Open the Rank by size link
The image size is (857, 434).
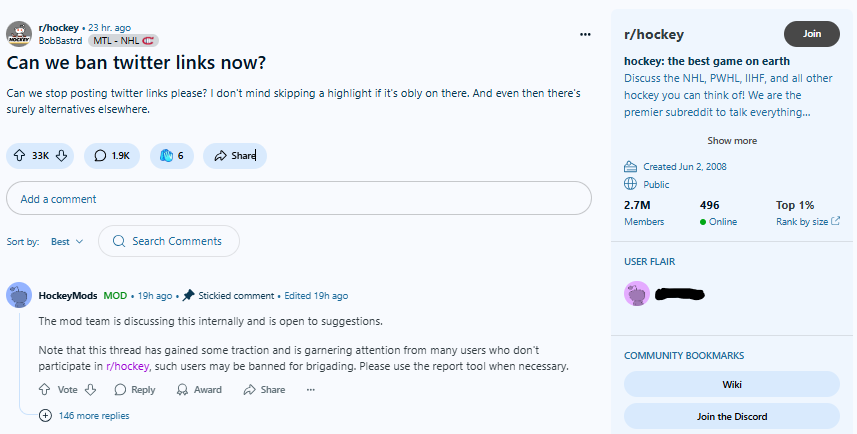coord(808,221)
